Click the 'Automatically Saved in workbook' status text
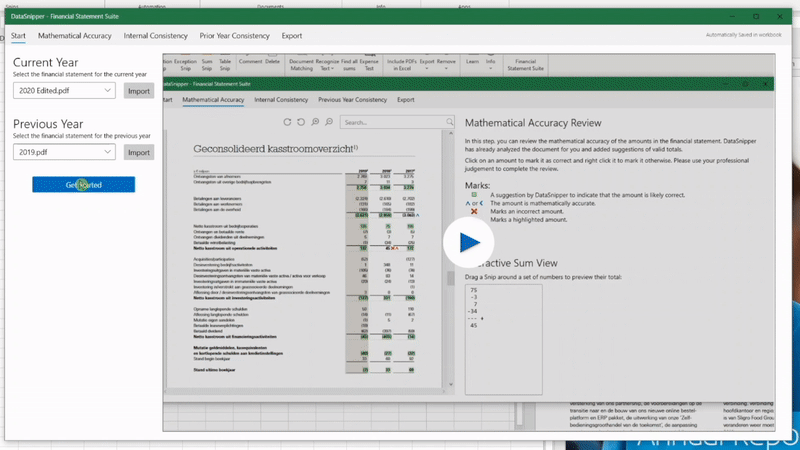Image resolution: width=800 pixels, height=450 pixels. (743, 35)
